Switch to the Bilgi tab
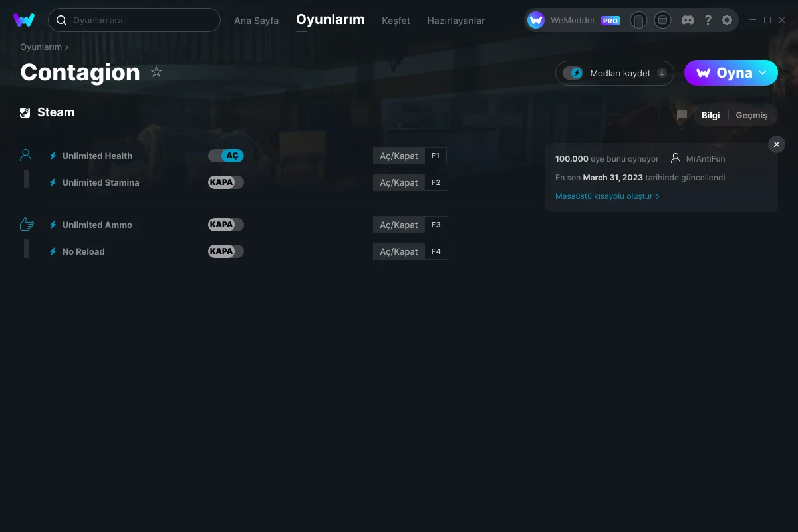 [x=711, y=115]
